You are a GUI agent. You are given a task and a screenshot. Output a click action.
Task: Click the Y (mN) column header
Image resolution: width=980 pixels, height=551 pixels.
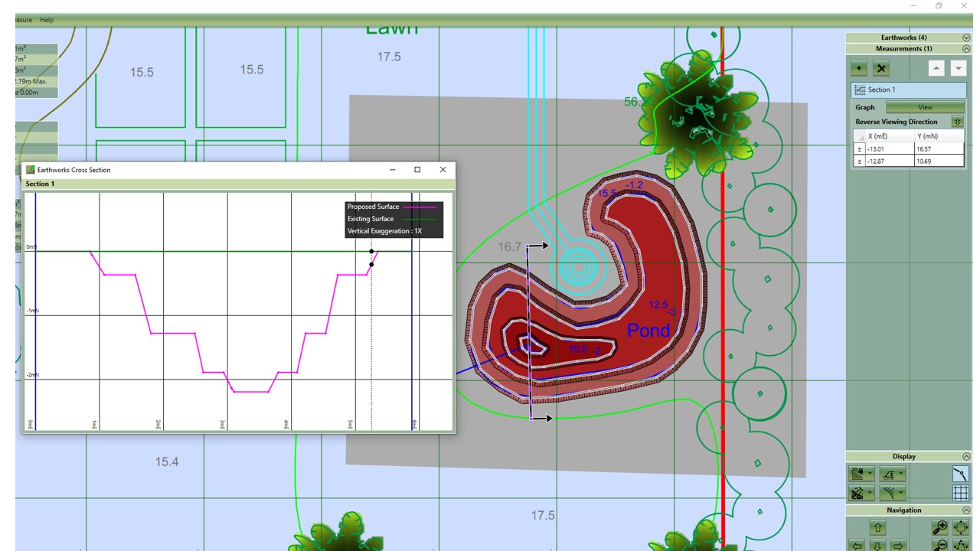(939, 136)
